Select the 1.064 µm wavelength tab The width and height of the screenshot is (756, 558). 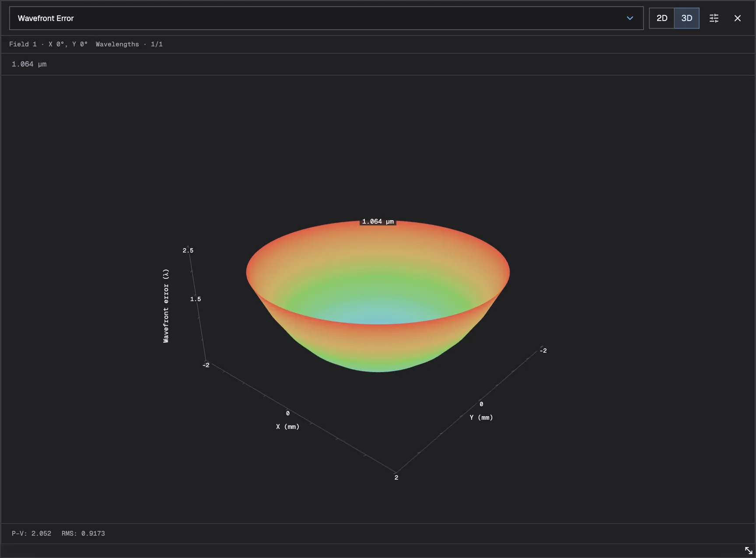29,64
